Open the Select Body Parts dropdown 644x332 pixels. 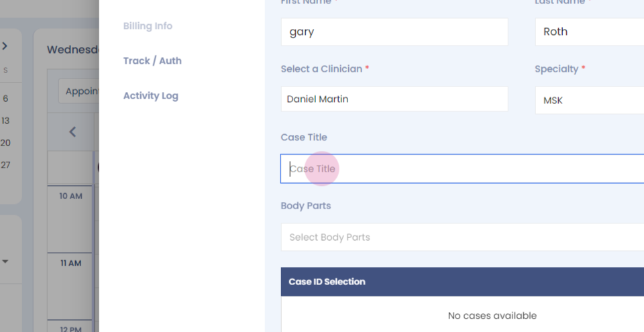(x=462, y=237)
